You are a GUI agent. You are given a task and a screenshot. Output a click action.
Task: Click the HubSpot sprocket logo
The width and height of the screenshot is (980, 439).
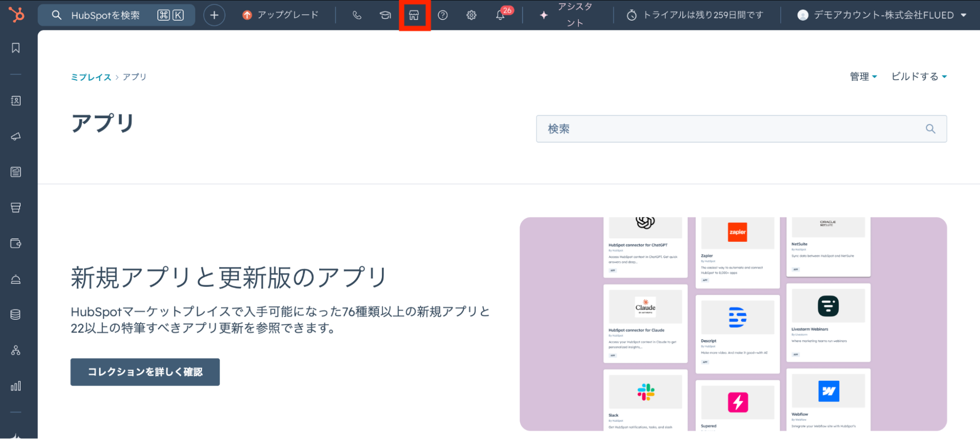tap(16, 15)
